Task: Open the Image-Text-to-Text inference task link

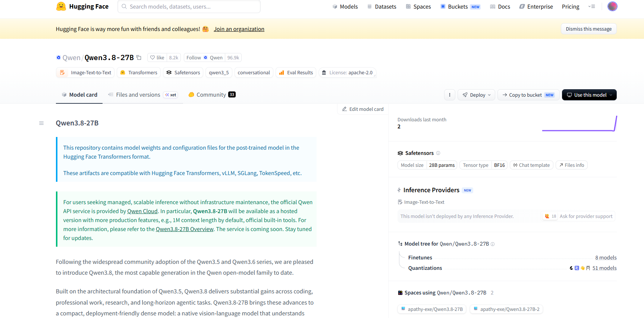Action: pos(421,202)
